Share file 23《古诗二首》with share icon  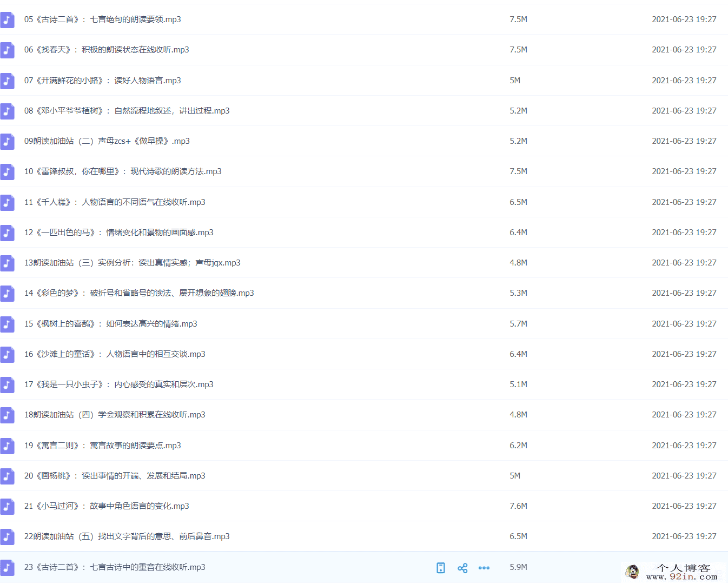click(462, 568)
